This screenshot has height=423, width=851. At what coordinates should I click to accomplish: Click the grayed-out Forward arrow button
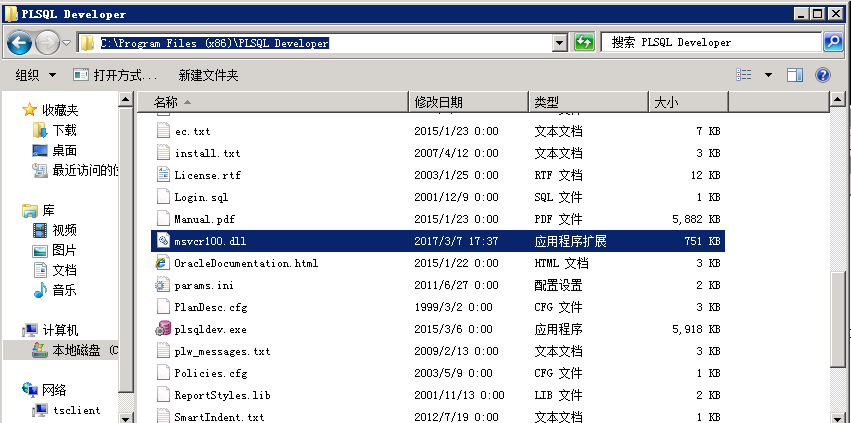point(47,42)
